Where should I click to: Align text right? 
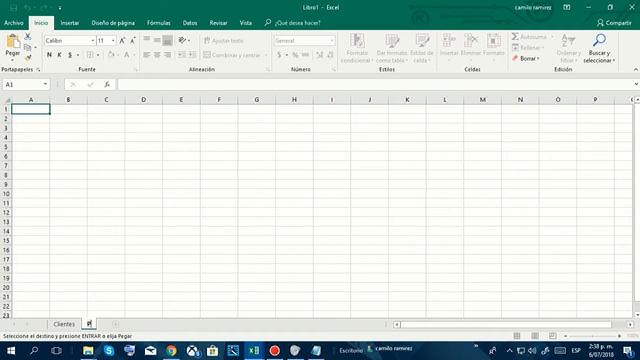167,55
